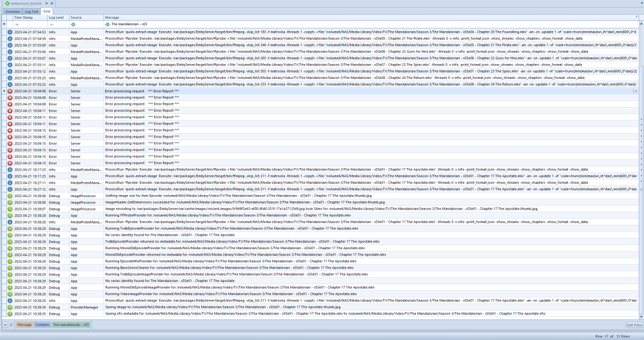Click debug icon of Running EpisodeNfoProvider row
Screen dimensions: 644x340
pos(10,261)
